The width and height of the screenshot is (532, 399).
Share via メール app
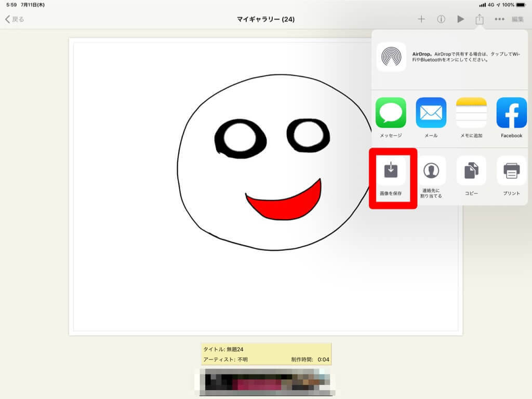(431, 117)
